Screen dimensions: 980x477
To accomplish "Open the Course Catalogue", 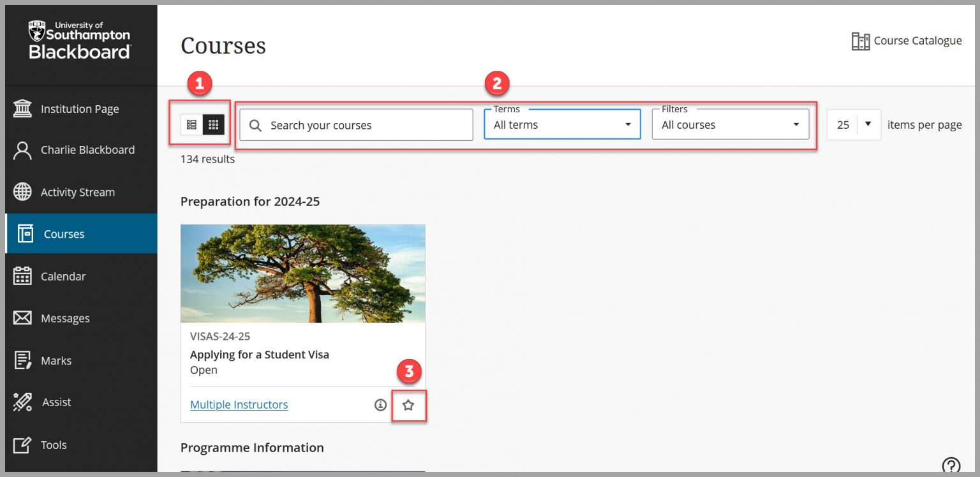I will point(907,40).
